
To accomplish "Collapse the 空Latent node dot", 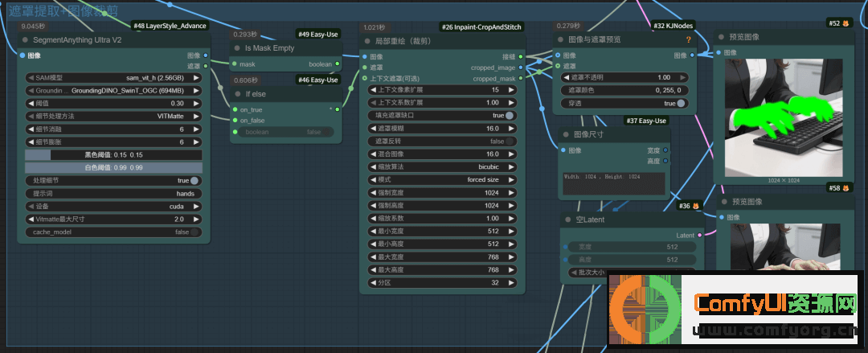I will pos(567,220).
